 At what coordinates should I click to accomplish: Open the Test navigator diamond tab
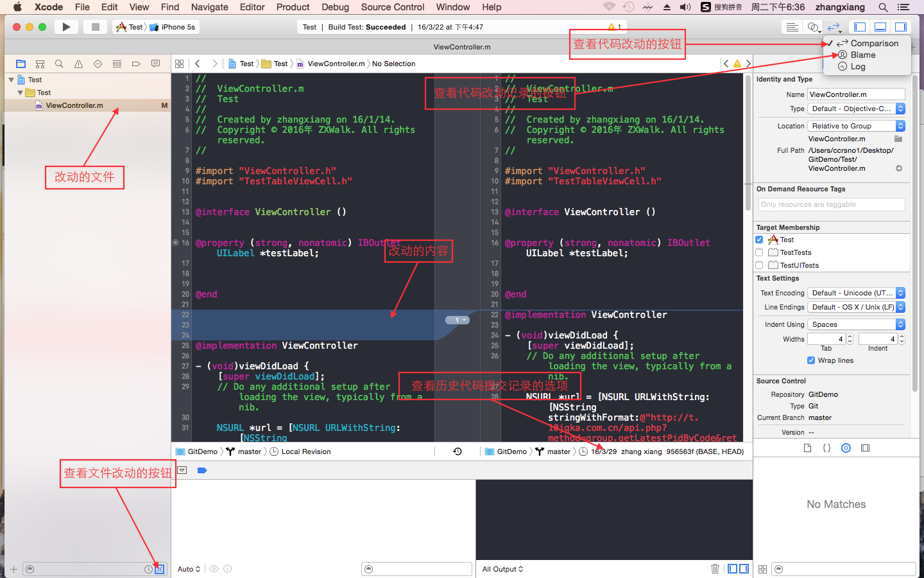click(98, 64)
